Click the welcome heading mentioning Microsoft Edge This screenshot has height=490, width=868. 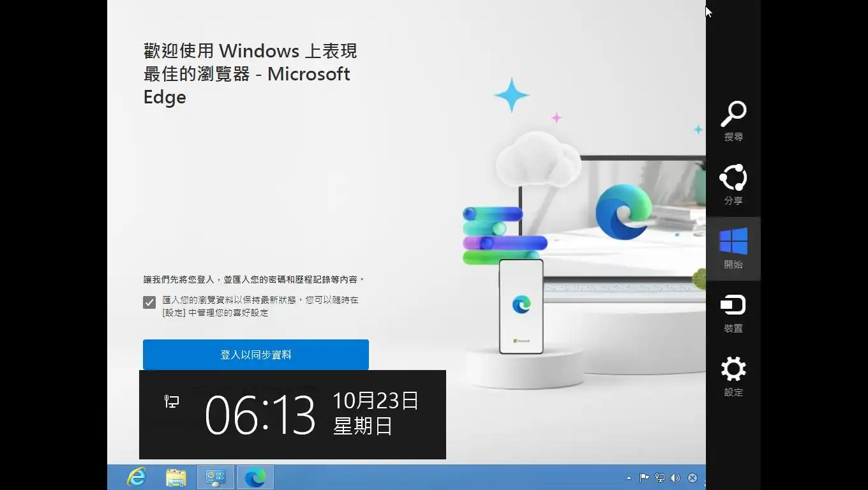(250, 74)
